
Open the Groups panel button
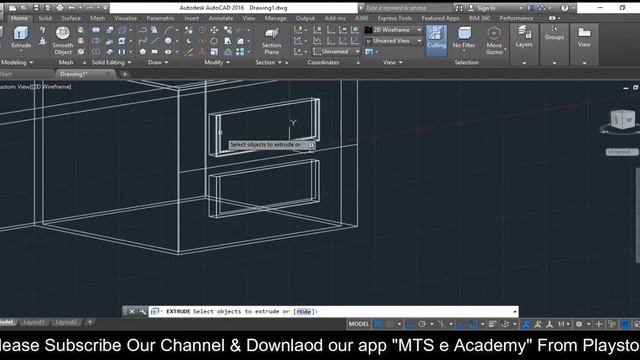[554, 33]
